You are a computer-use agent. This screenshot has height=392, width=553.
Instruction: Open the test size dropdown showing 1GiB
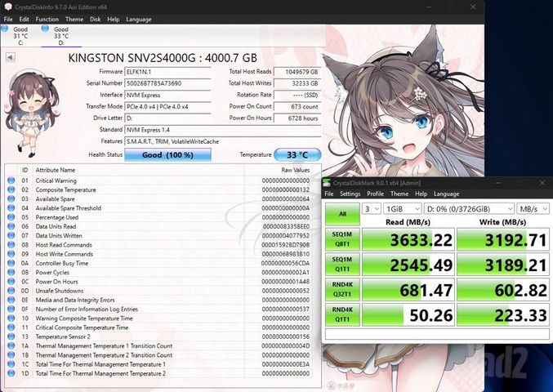coord(402,209)
